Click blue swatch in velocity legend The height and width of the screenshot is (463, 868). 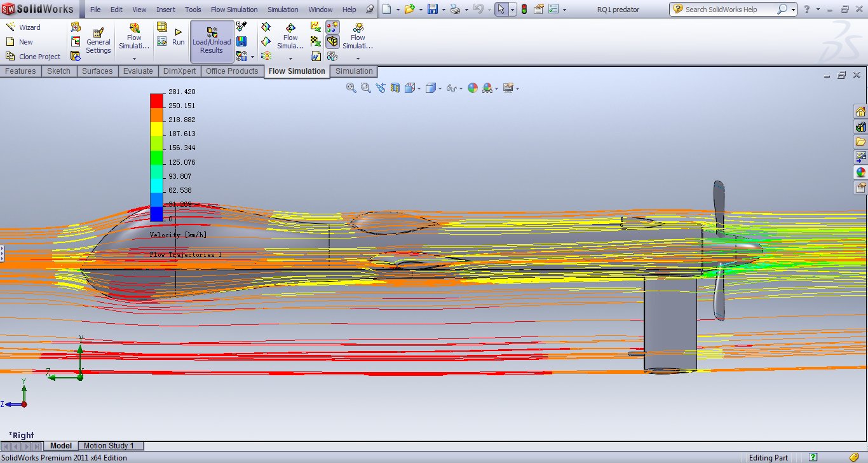coord(156,214)
